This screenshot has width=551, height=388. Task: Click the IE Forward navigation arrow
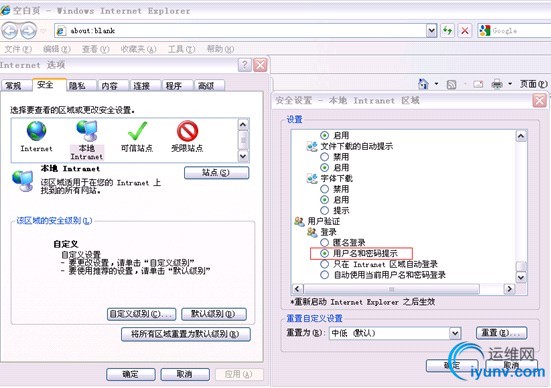(x=28, y=31)
